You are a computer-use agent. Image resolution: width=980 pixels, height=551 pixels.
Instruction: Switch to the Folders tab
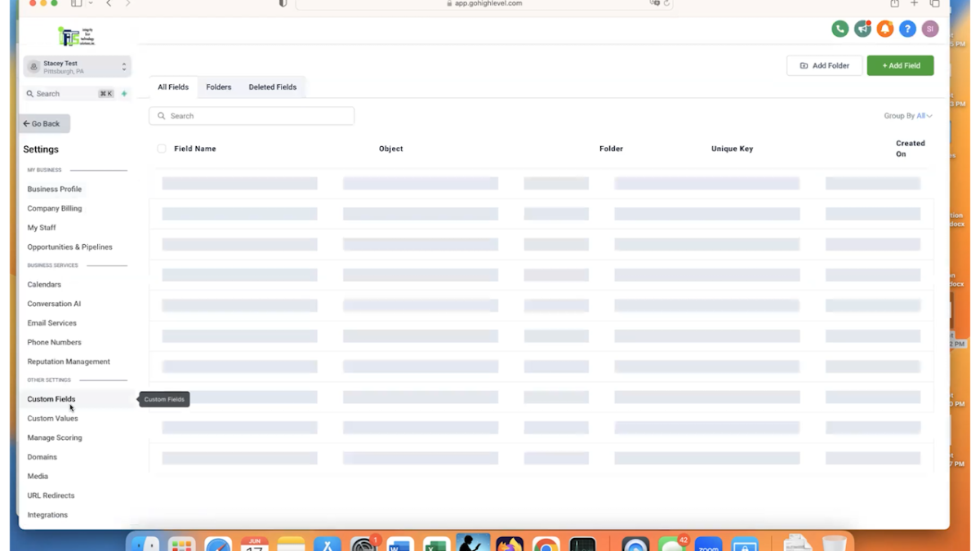(218, 87)
